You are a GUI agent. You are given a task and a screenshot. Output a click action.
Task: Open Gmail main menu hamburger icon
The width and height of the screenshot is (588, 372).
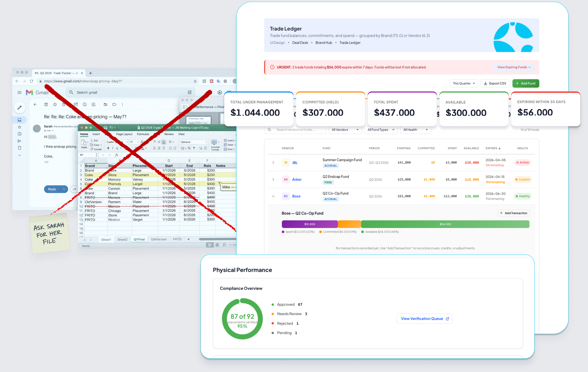click(19, 93)
